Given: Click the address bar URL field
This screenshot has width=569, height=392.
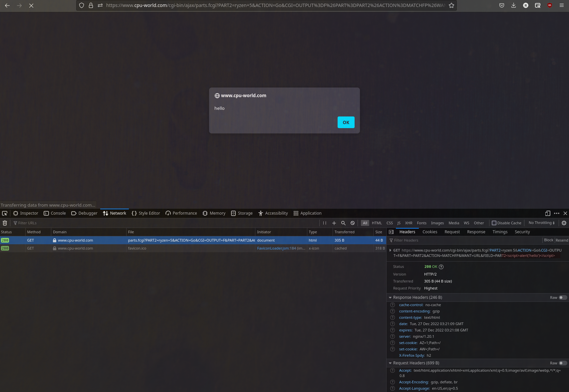Looking at the screenshot, I should click(275, 5).
